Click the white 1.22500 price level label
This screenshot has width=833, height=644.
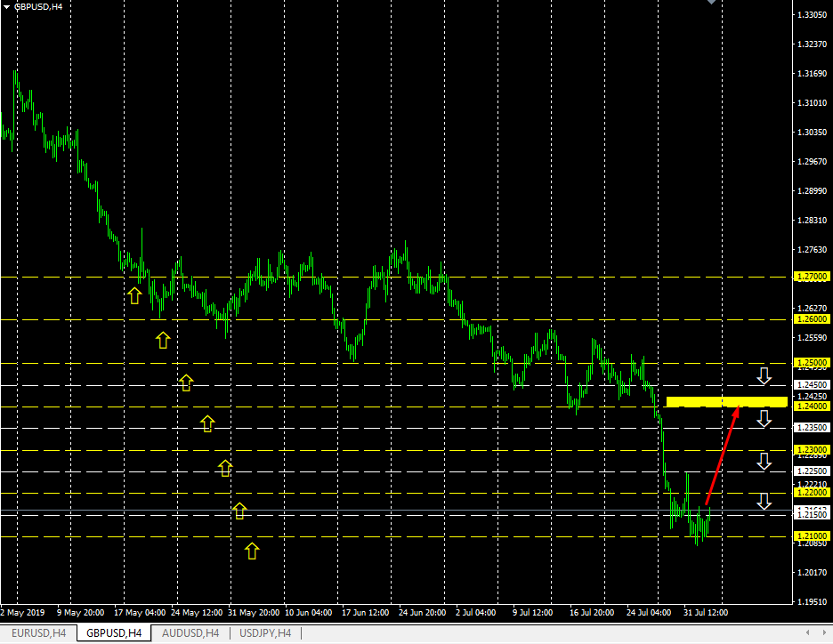[812, 471]
